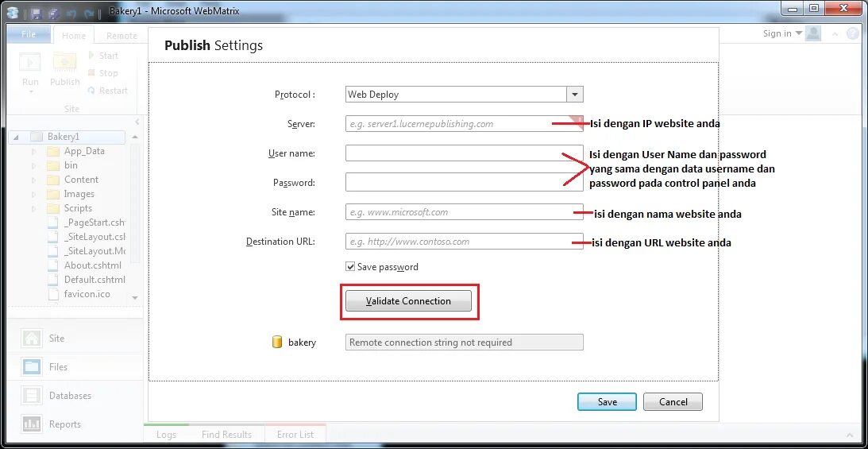This screenshot has width=868, height=449.
Task: Open the Logs tab
Action: [167, 435]
